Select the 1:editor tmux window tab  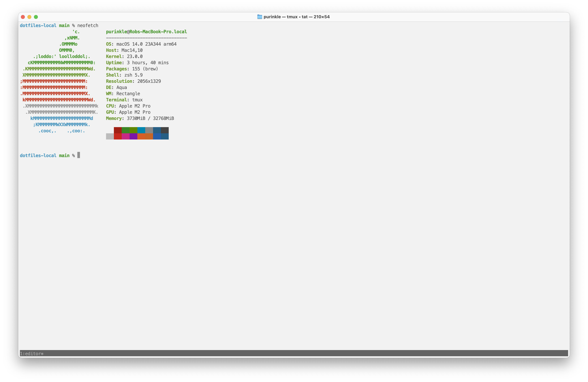point(32,353)
